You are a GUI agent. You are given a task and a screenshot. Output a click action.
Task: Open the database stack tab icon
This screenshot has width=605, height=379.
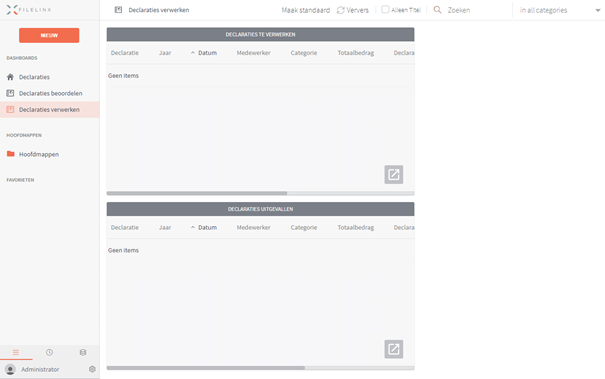coord(83,352)
